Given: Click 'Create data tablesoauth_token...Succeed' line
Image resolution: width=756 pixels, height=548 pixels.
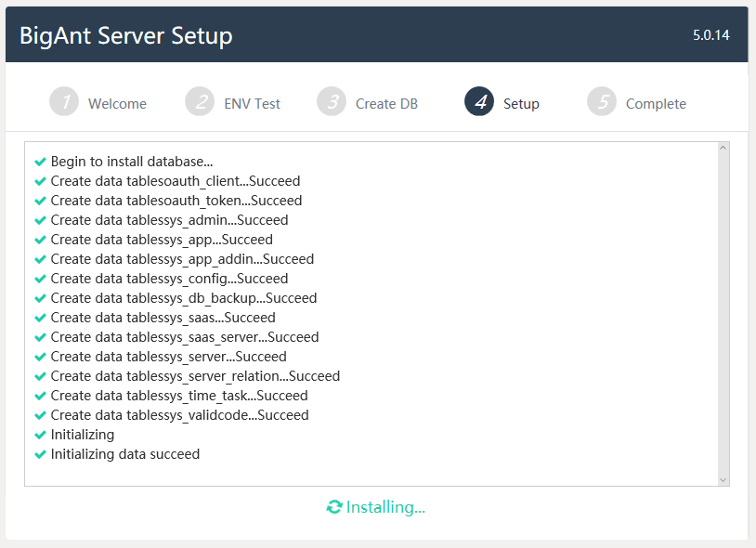Looking at the screenshot, I should [176, 201].
